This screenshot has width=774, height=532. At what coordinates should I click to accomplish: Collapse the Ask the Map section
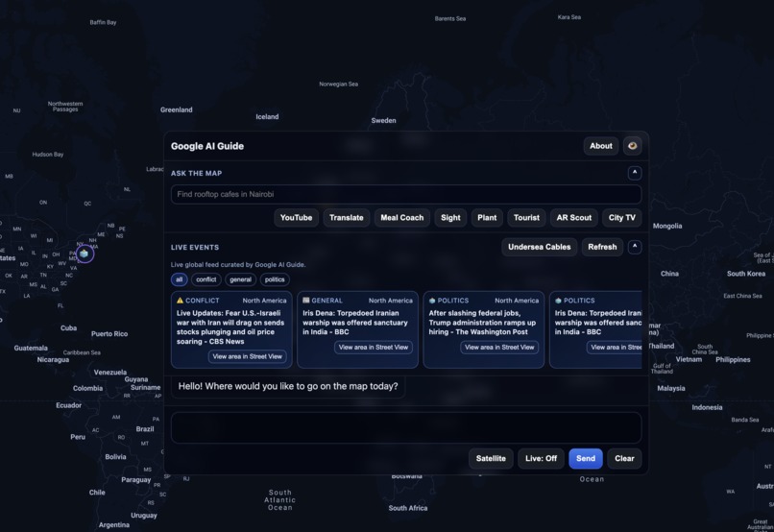(x=635, y=173)
